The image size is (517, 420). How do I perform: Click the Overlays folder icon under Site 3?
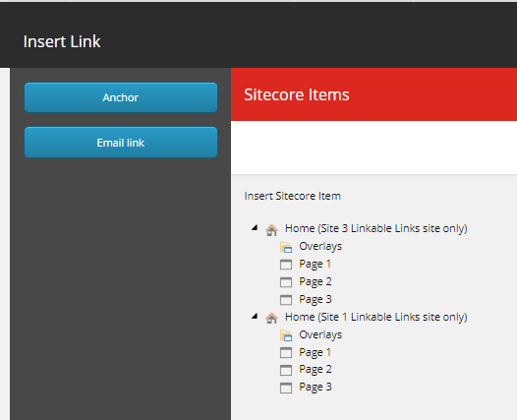coord(286,247)
